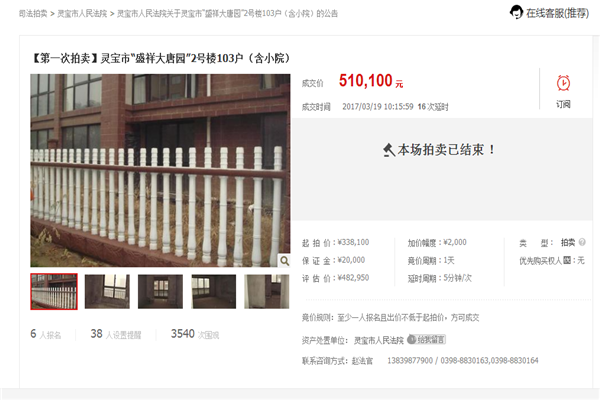Click the help question mark beside 拍卖 type

click(x=582, y=242)
